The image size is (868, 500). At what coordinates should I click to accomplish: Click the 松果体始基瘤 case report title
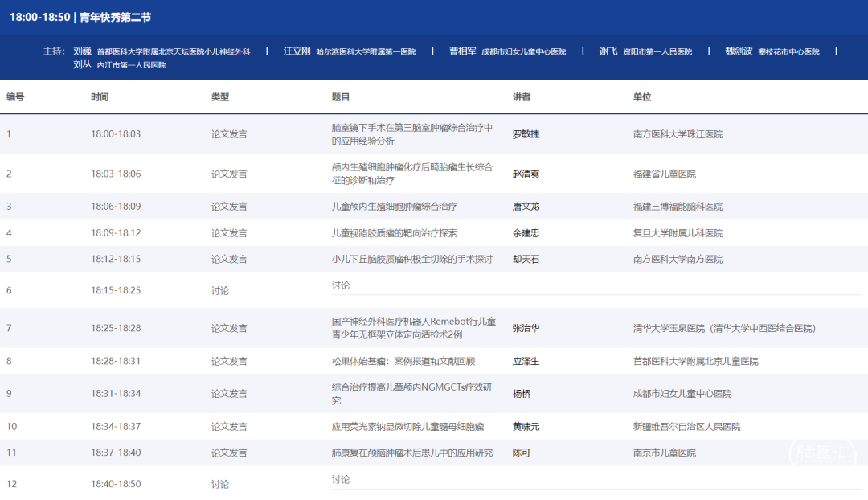(x=403, y=362)
